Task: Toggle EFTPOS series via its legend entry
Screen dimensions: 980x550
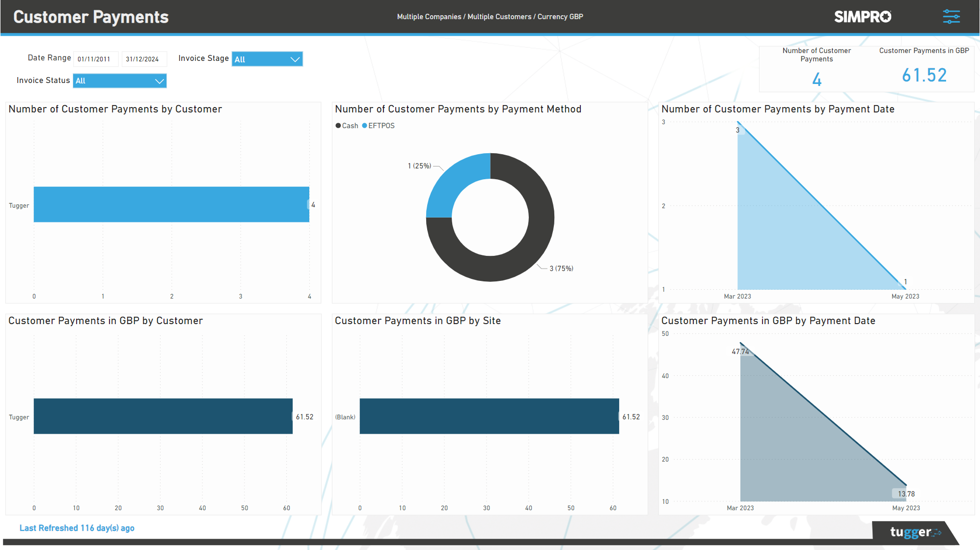Action: (379, 126)
